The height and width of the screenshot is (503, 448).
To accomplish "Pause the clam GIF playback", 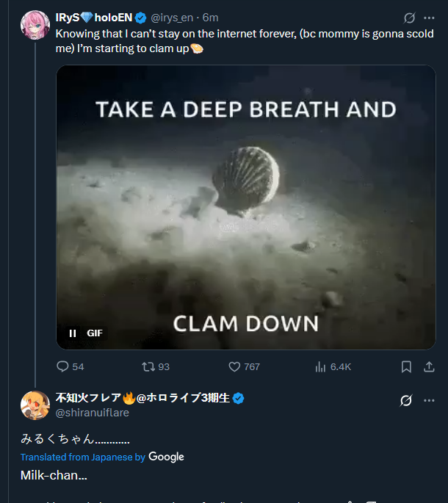I will pyautogui.click(x=73, y=333).
